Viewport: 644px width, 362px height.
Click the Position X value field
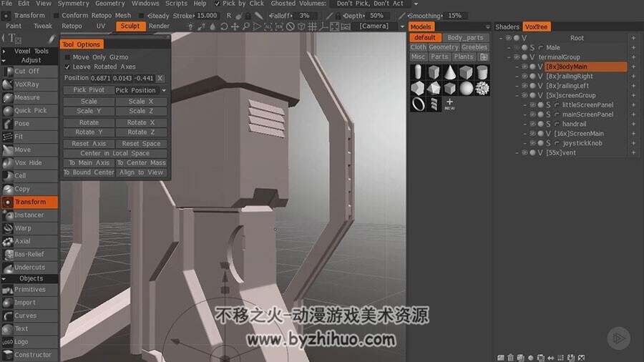coord(101,78)
